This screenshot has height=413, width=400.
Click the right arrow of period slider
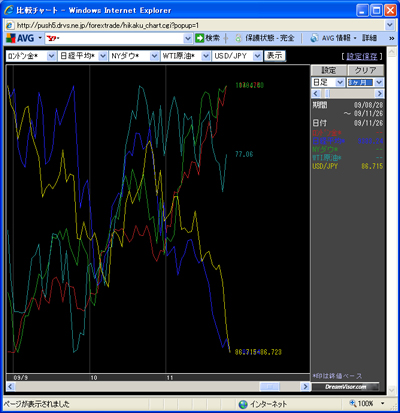379,93
